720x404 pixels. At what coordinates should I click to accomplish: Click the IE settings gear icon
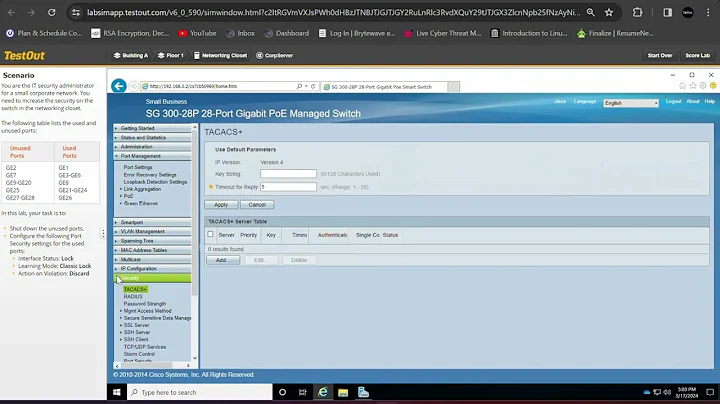coord(703,86)
